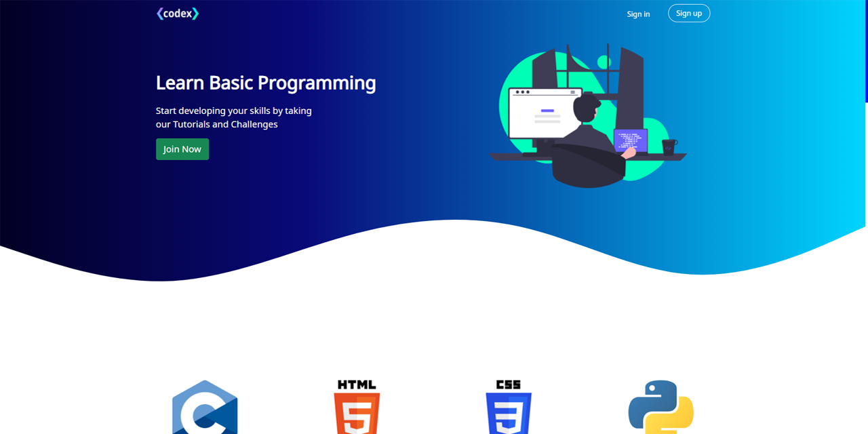
Task: Click the Join Now button
Action: pyautogui.click(x=182, y=149)
